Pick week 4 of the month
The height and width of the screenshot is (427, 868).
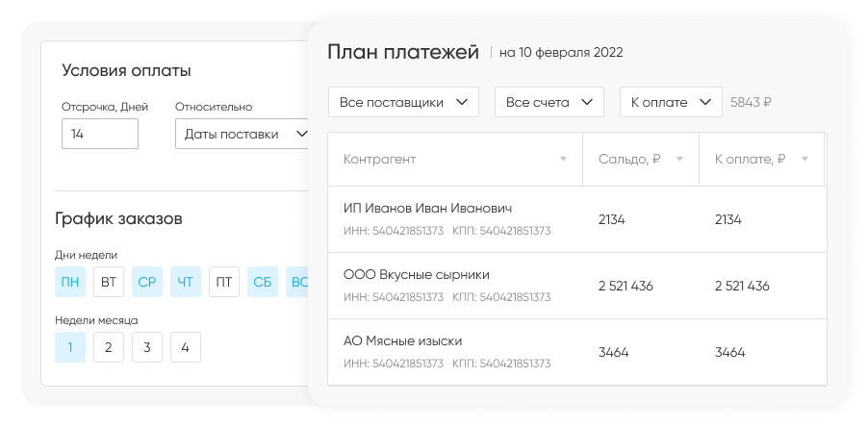pyautogui.click(x=186, y=347)
